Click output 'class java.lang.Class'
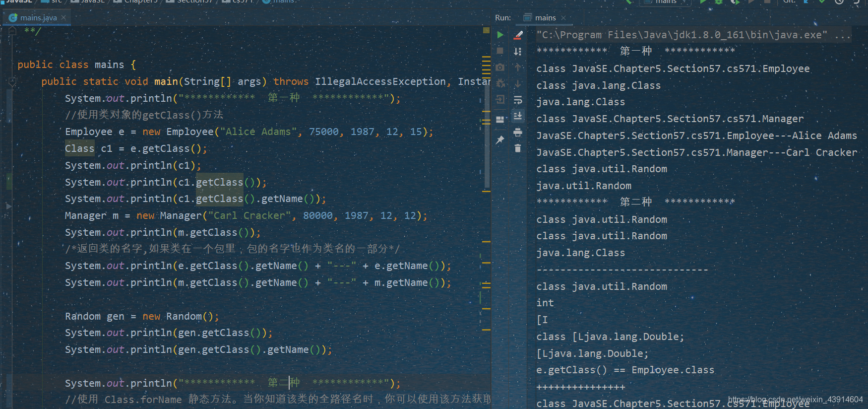The width and height of the screenshot is (868, 409). tap(598, 85)
